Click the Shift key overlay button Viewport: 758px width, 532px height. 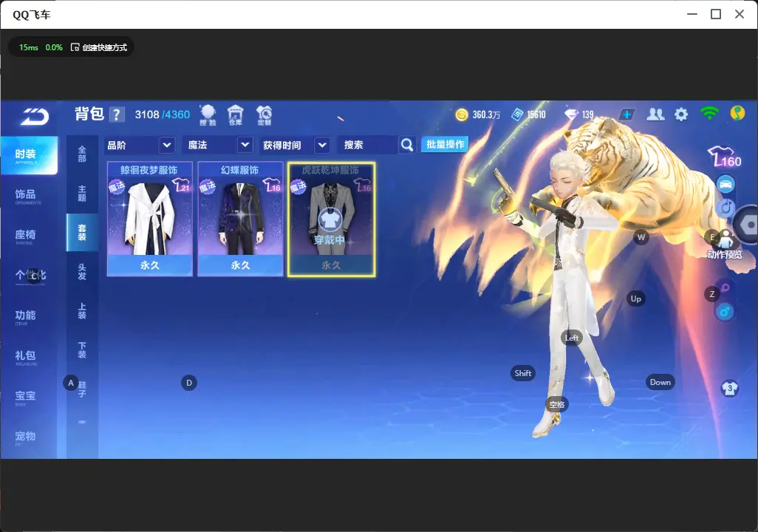point(522,373)
